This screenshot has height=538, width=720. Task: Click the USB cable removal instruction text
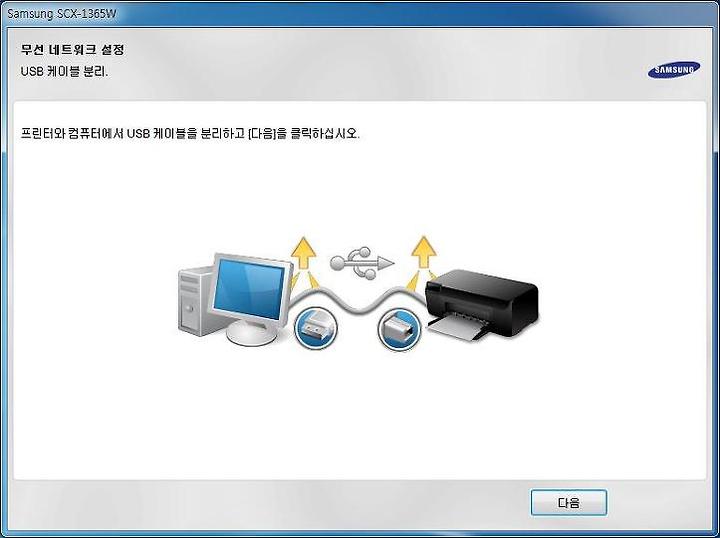[190, 134]
